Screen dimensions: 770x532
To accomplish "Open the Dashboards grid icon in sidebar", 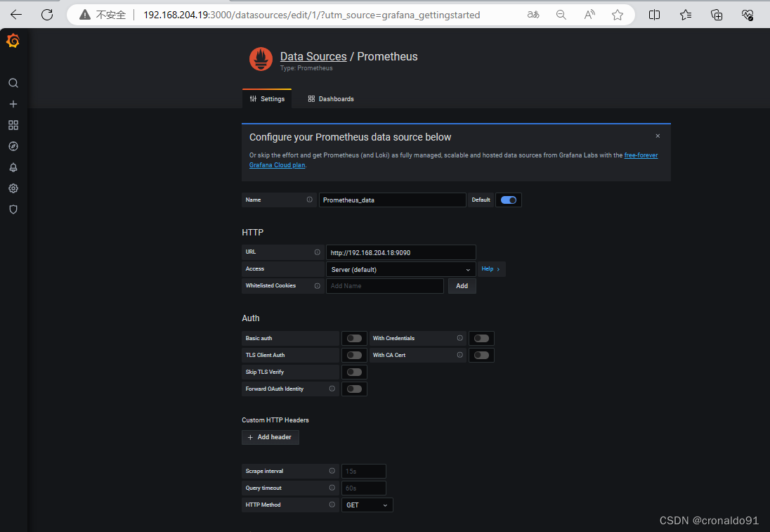I will coord(13,125).
